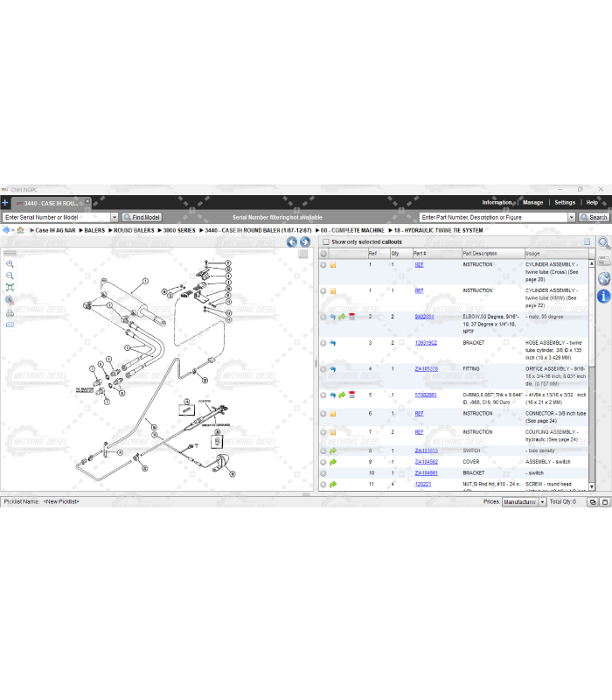
Task: Open a new tab with plus icon
Action: (x=5, y=202)
